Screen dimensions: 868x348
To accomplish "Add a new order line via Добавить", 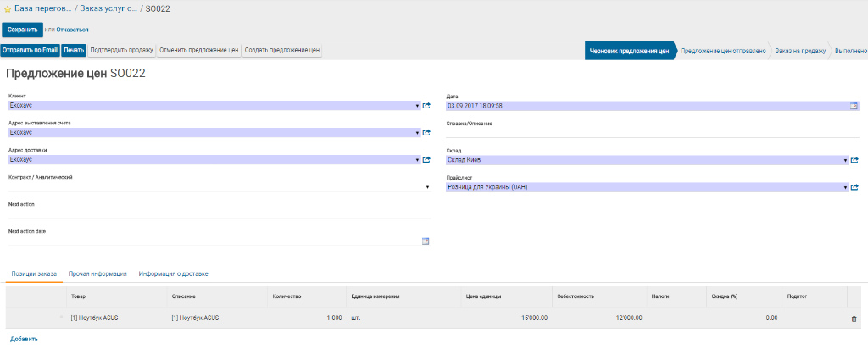I will click(x=24, y=339).
